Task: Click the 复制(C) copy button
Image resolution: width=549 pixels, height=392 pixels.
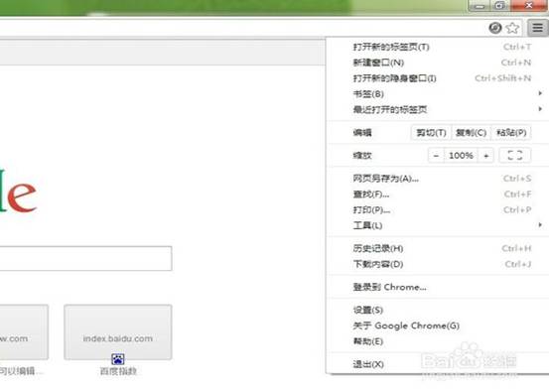Action: (x=472, y=133)
